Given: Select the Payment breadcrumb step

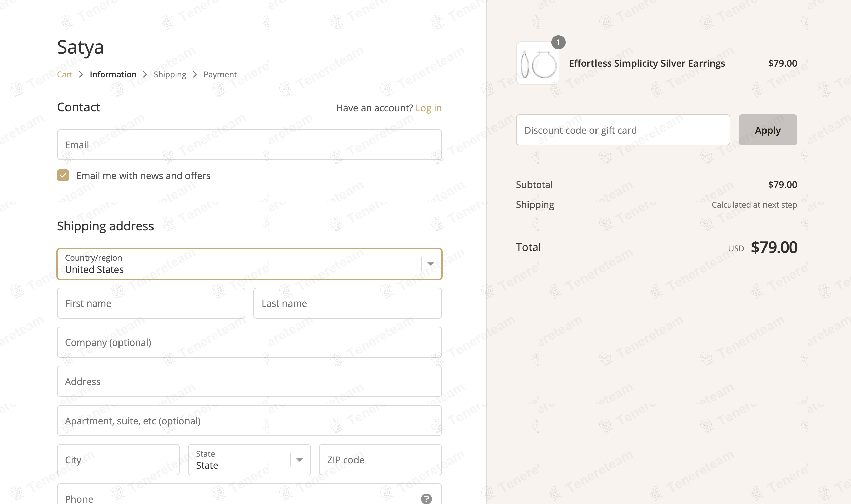Looking at the screenshot, I should pos(220,74).
